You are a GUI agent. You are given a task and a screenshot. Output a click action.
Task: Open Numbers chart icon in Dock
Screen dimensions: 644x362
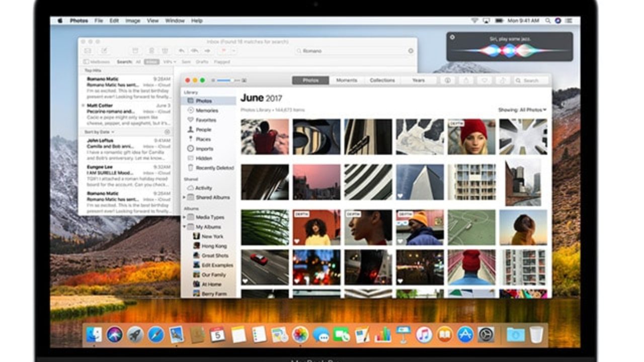coord(383,334)
